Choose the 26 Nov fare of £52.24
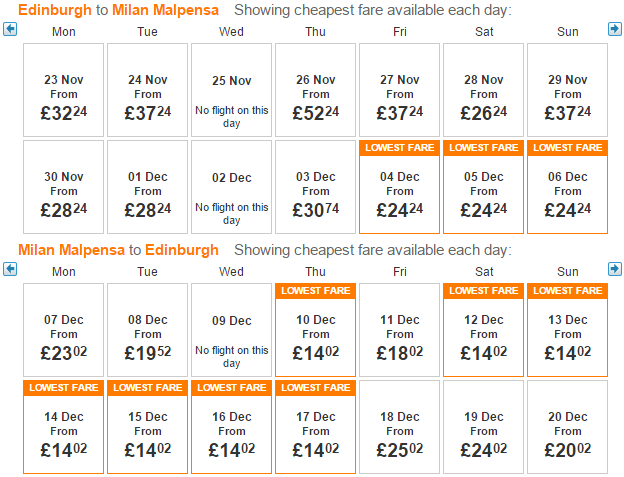The width and height of the screenshot is (624, 477). coord(315,90)
